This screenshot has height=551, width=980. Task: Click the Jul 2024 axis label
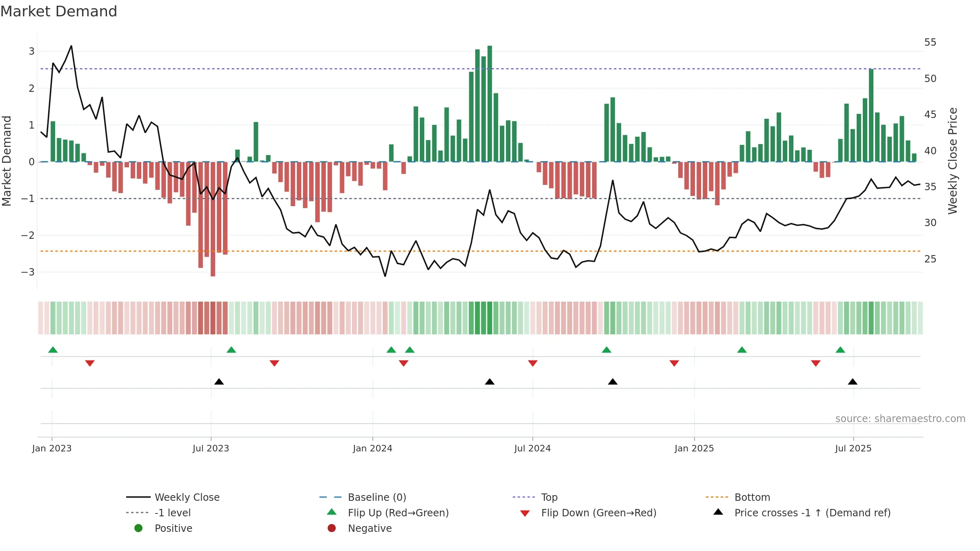[532, 449]
